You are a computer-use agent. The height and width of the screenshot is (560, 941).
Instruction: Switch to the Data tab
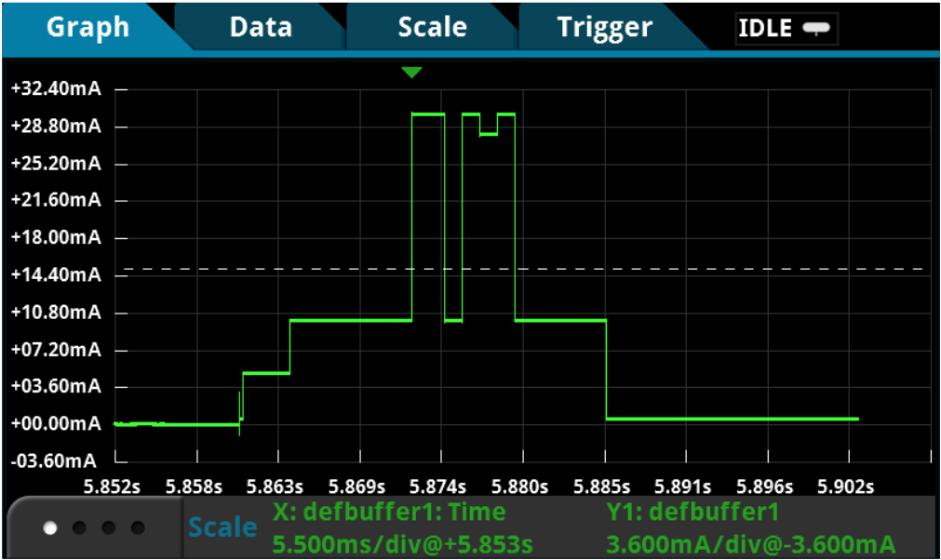pos(261,27)
